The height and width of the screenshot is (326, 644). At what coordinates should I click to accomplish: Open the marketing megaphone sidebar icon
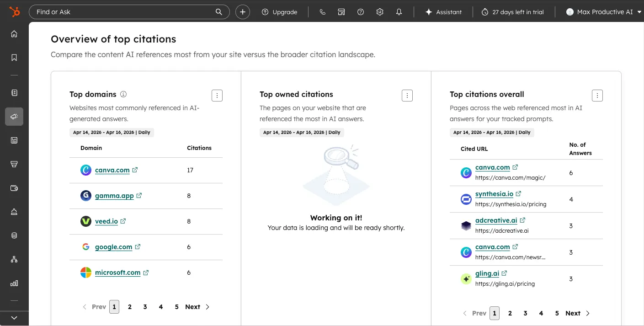click(14, 117)
